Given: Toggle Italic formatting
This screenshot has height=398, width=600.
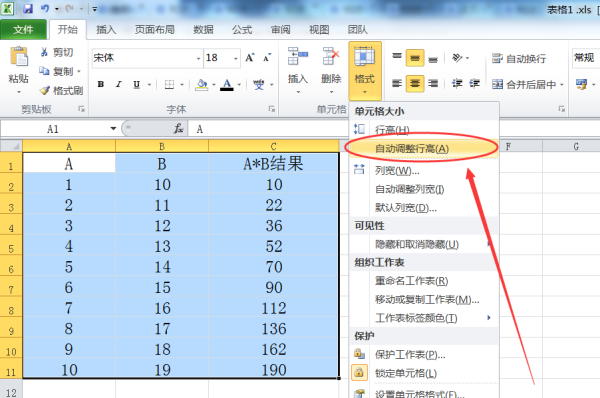Looking at the screenshot, I should point(119,84).
